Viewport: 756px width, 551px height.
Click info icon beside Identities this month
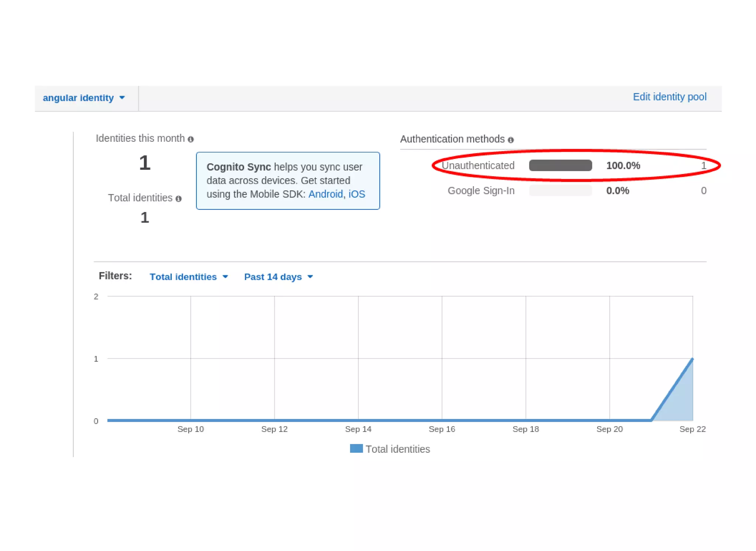click(x=190, y=139)
